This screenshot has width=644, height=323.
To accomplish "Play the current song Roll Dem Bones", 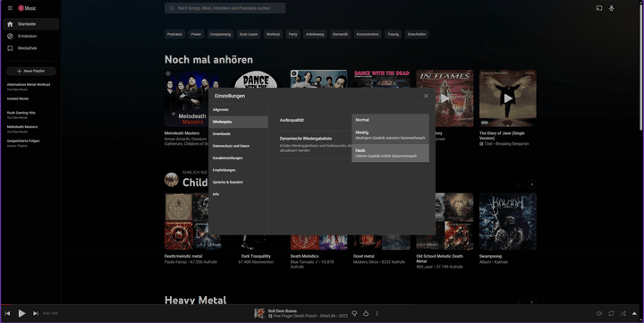I will tap(21, 313).
